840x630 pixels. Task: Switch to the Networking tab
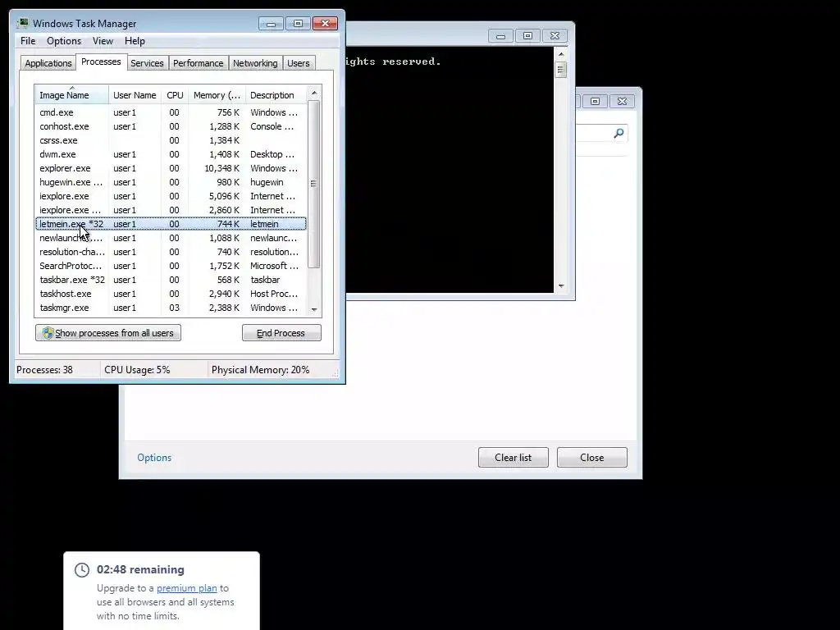(255, 63)
